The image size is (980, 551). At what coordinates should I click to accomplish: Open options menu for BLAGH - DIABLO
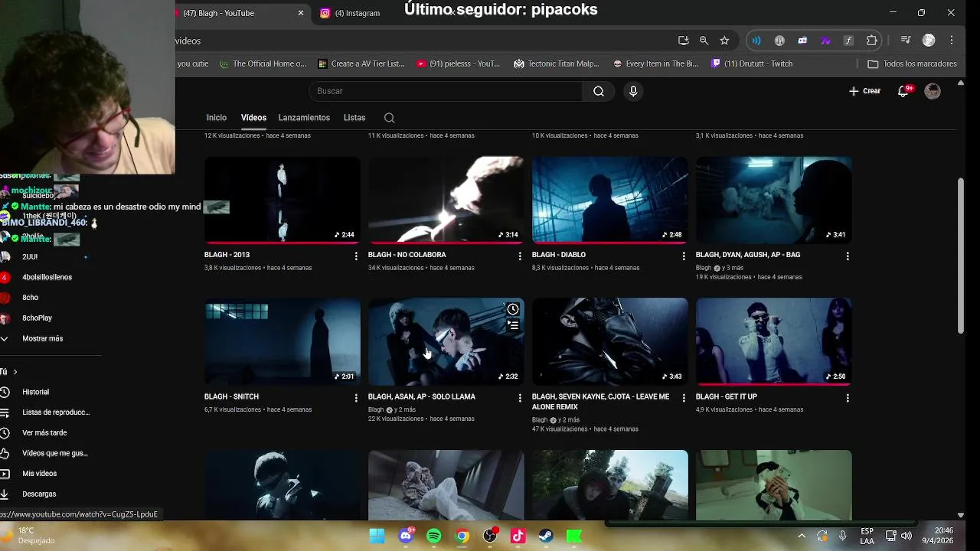684,256
